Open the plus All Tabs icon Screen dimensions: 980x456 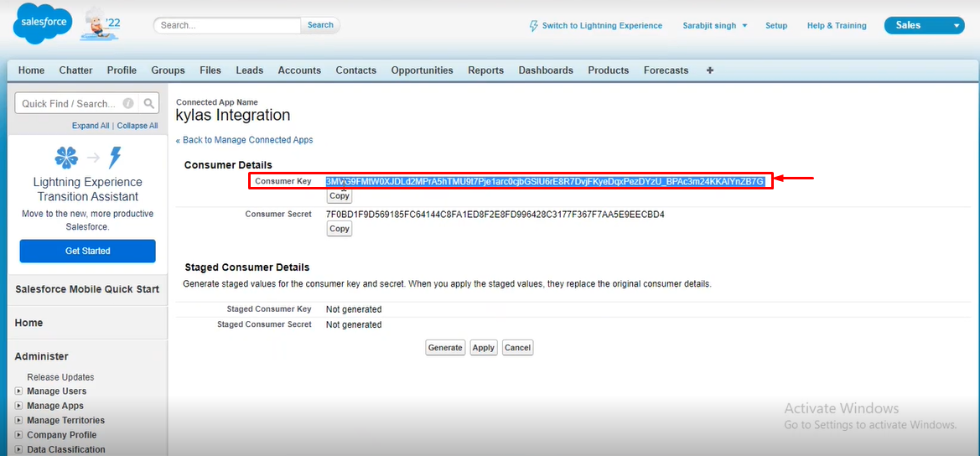click(x=709, y=70)
